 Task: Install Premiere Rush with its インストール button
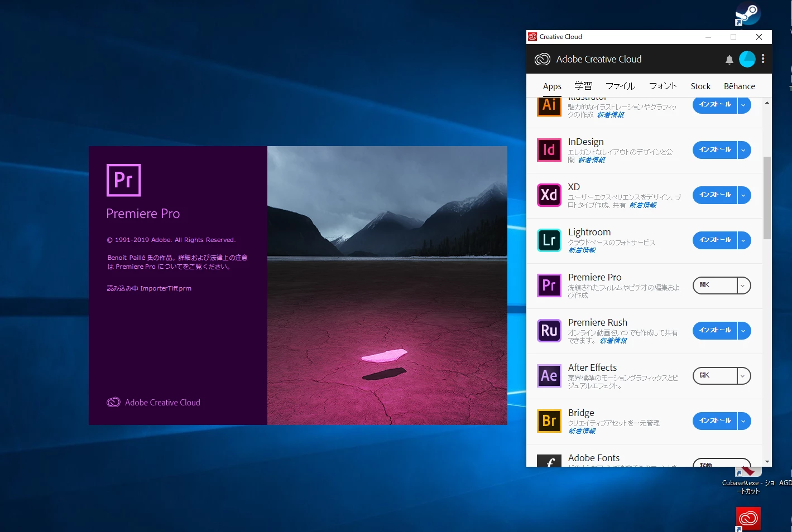[715, 330]
